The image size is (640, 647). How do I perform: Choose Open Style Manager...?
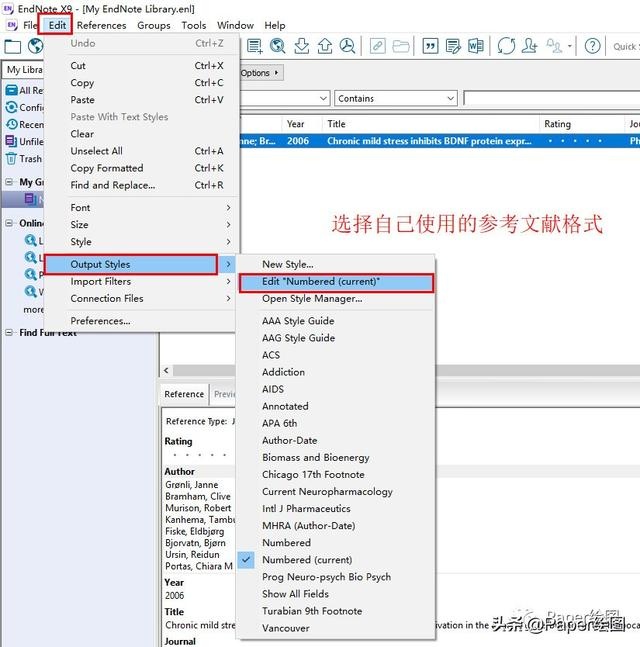pyautogui.click(x=336, y=298)
